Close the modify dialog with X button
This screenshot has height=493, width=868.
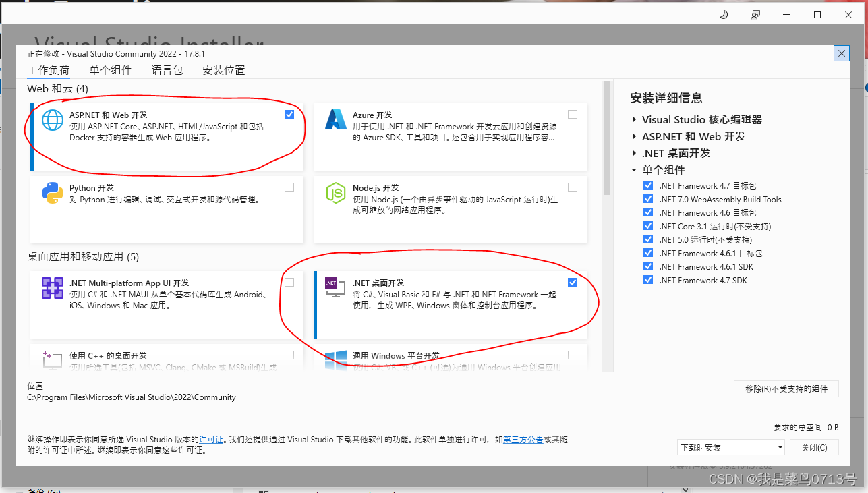coord(841,53)
